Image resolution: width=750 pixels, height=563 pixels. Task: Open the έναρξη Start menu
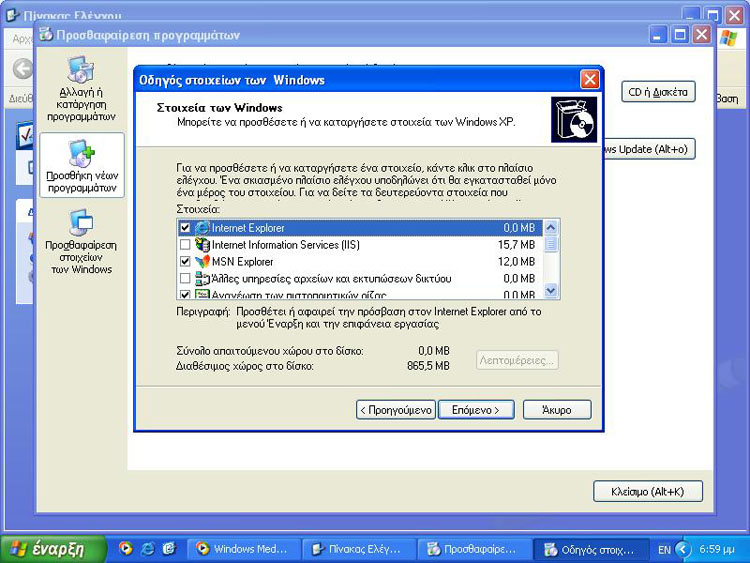(53, 549)
